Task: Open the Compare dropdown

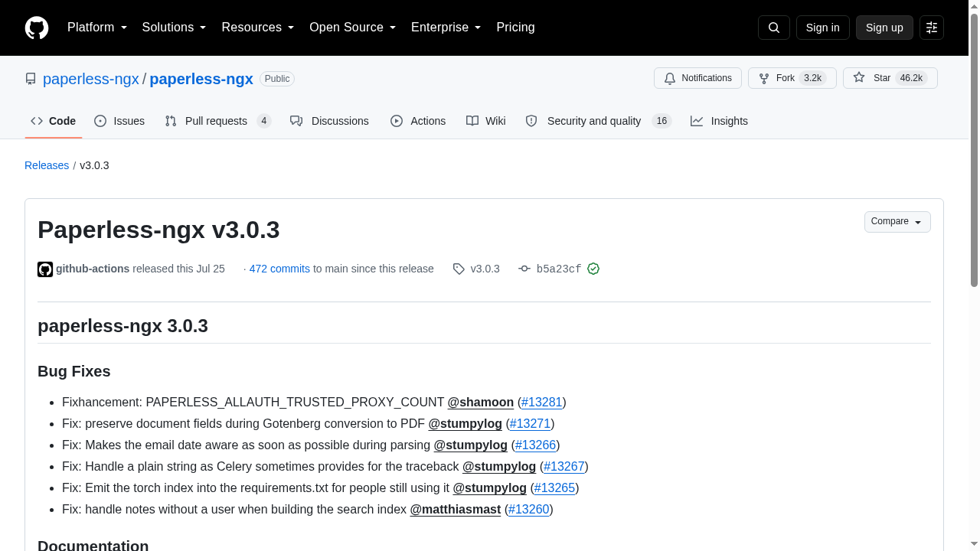Action: click(897, 221)
